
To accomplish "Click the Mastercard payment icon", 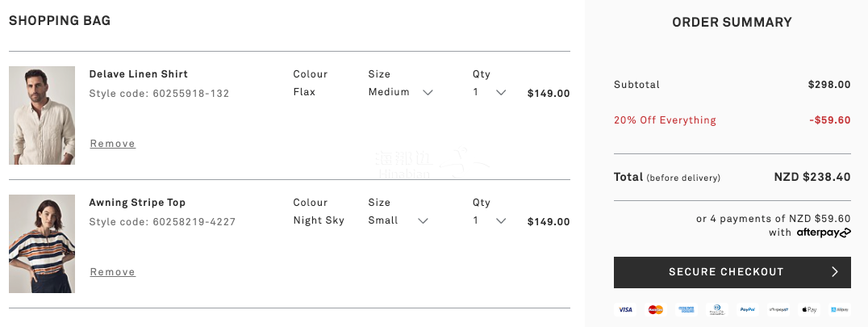I will click(x=656, y=310).
